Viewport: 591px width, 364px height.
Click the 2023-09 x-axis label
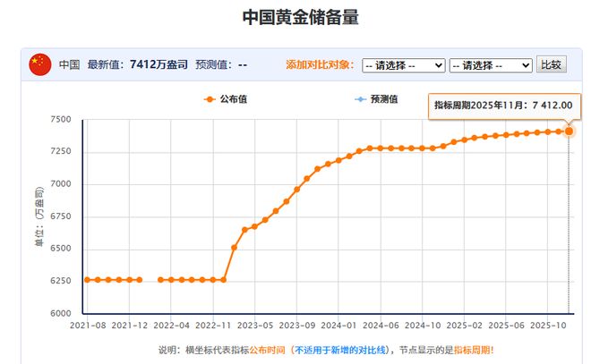pos(296,326)
